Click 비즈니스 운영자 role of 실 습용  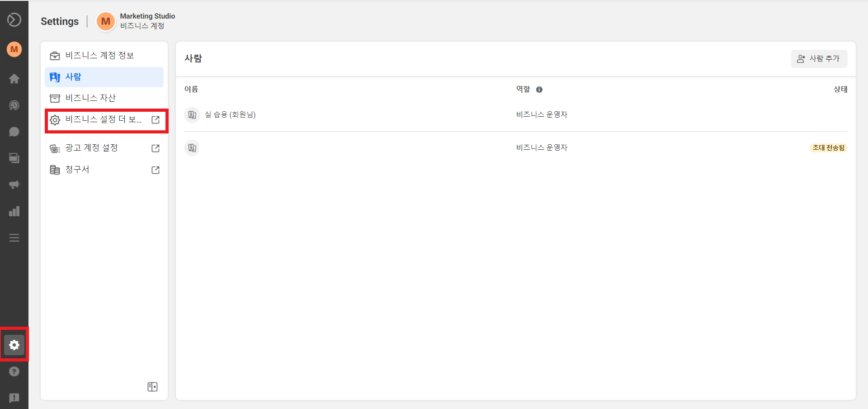click(542, 114)
